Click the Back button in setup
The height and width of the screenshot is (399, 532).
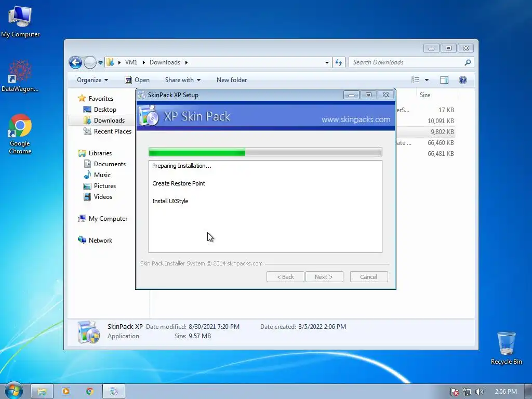pyautogui.click(x=285, y=277)
